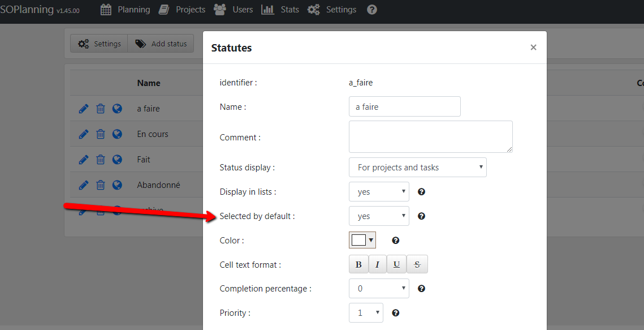Viewport: 644px width, 330px height.
Task: Open the Planning menu in navbar
Action: pyautogui.click(x=126, y=10)
